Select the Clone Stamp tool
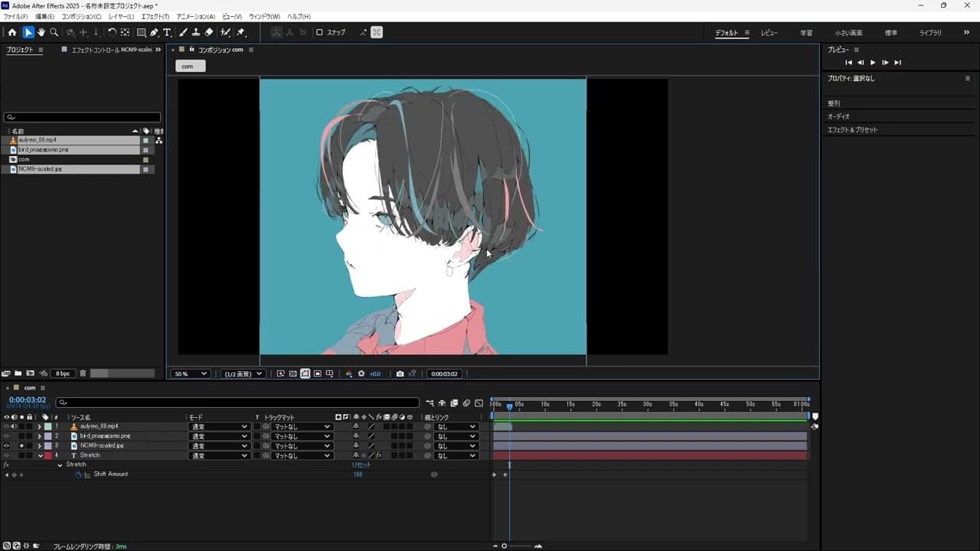The height and width of the screenshot is (551, 980). pyautogui.click(x=196, y=32)
